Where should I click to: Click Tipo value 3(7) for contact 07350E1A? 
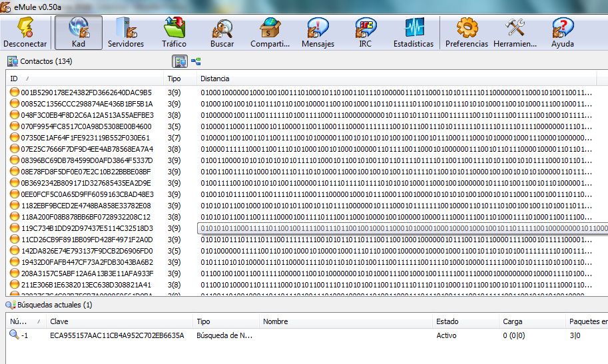(174, 138)
